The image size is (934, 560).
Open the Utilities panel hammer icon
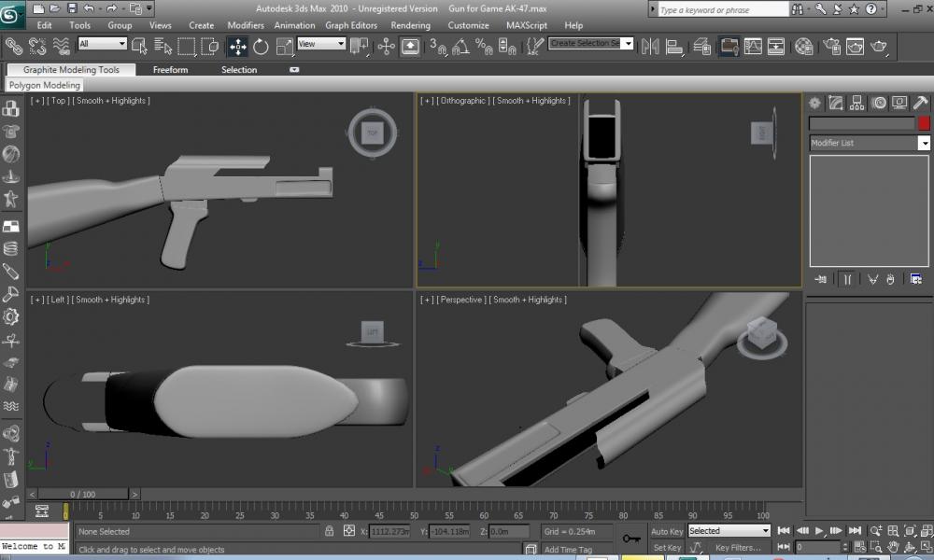(920, 104)
